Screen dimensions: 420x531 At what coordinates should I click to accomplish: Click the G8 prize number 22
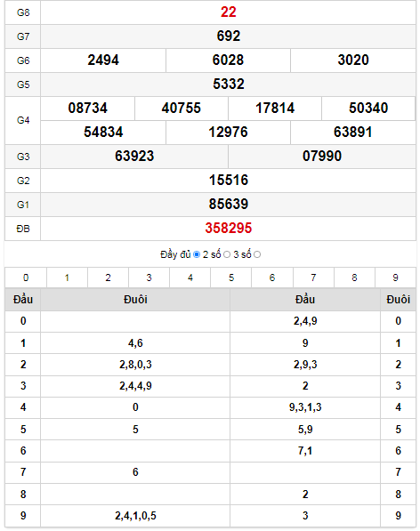229,12
